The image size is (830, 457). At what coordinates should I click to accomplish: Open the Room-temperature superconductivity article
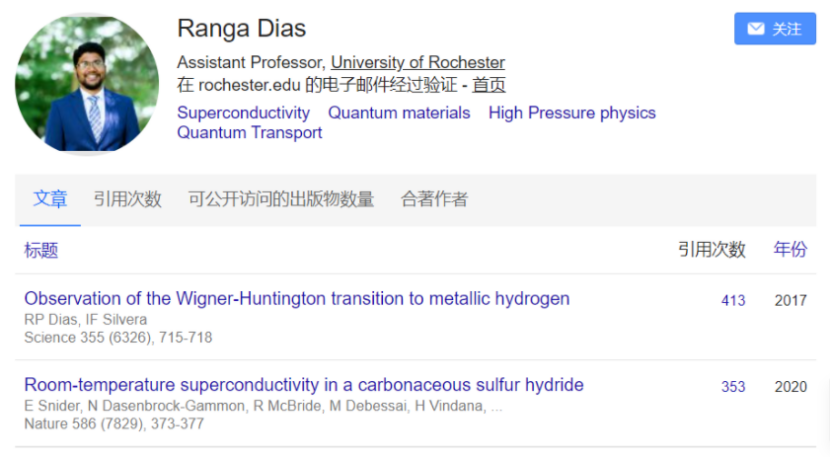[x=304, y=385]
